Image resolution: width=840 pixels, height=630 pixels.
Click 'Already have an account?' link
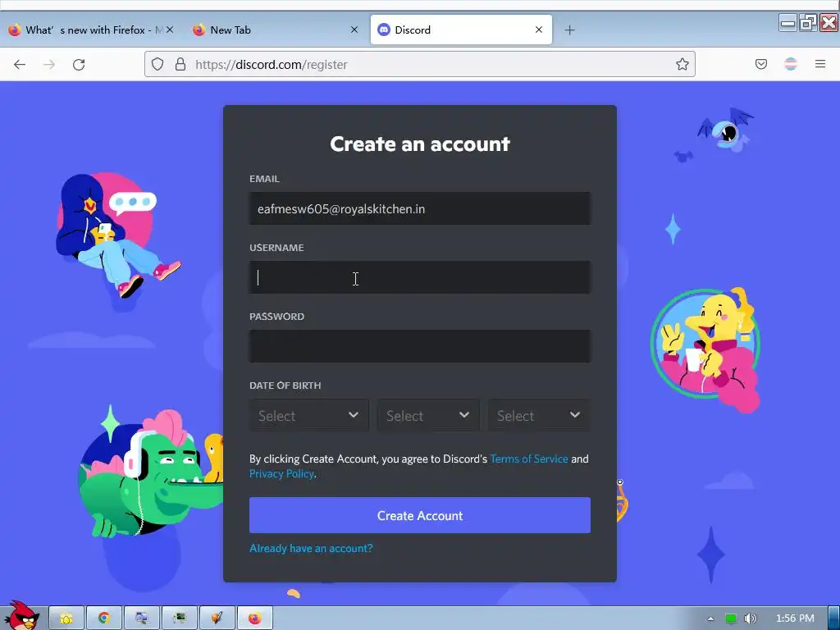[311, 549]
